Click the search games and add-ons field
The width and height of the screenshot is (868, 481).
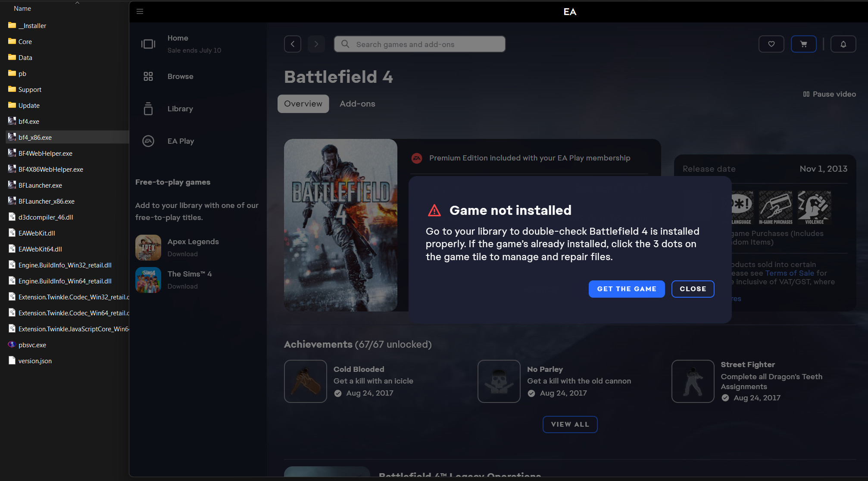pyautogui.click(x=420, y=44)
